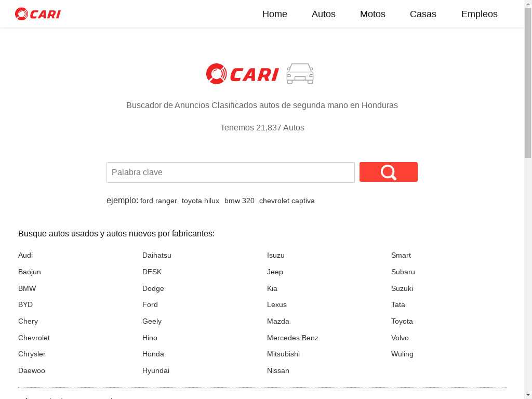Viewport: 532px width, 399px height.
Task: Open the Home menu item
Action: pyautogui.click(x=275, y=14)
